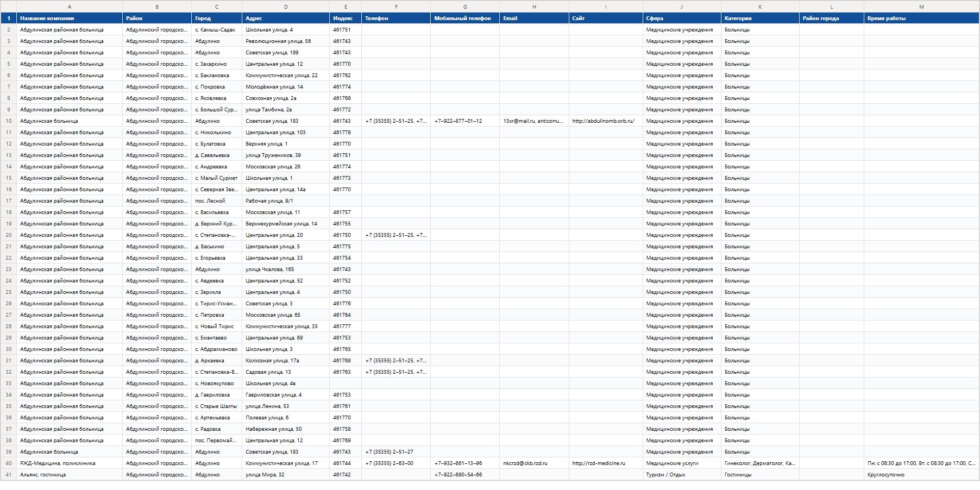Select column G by its letter header

(x=465, y=7)
